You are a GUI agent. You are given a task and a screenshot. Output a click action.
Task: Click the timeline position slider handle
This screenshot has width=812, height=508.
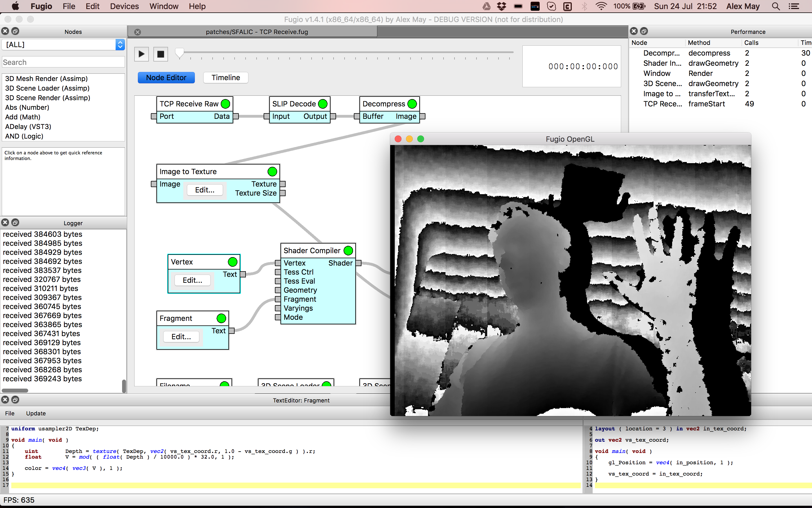[x=180, y=53]
